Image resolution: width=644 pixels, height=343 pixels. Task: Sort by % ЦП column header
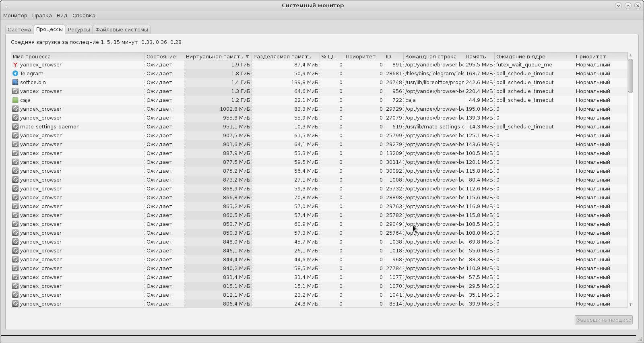332,57
